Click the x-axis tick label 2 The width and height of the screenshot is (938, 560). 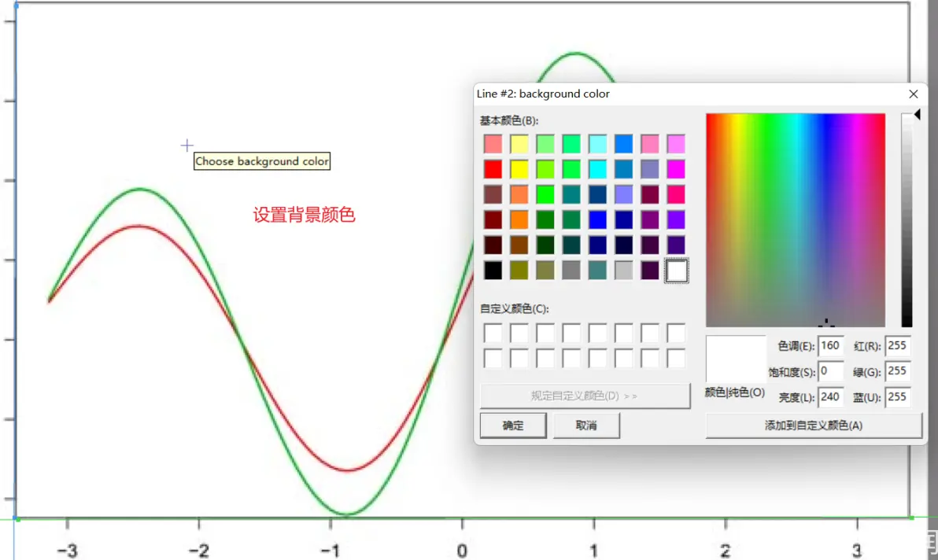pyautogui.click(x=725, y=551)
